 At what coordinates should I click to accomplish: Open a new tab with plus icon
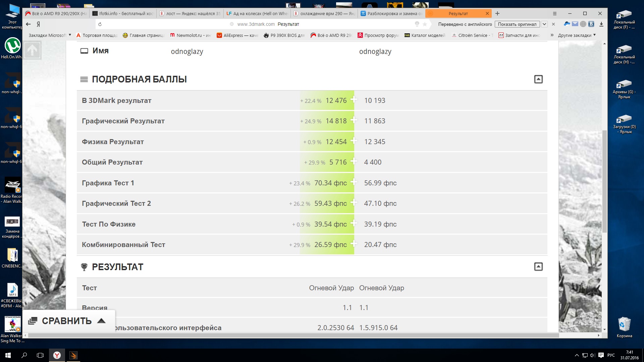[497, 13]
